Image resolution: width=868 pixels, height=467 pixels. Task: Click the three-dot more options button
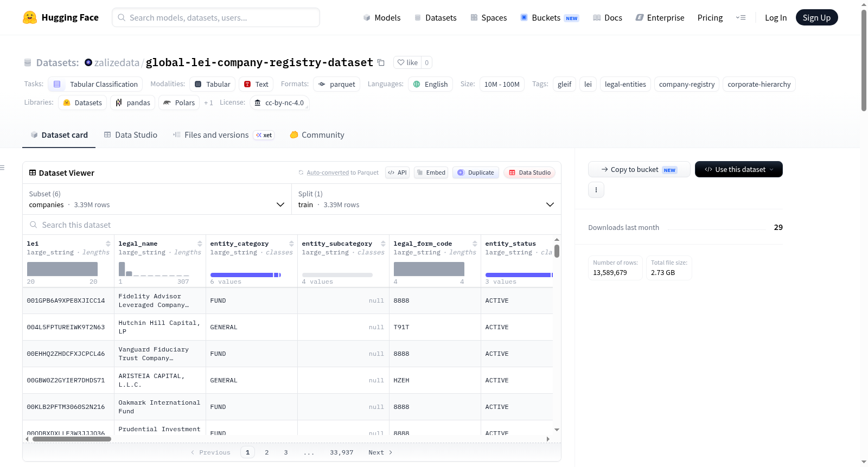click(596, 190)
